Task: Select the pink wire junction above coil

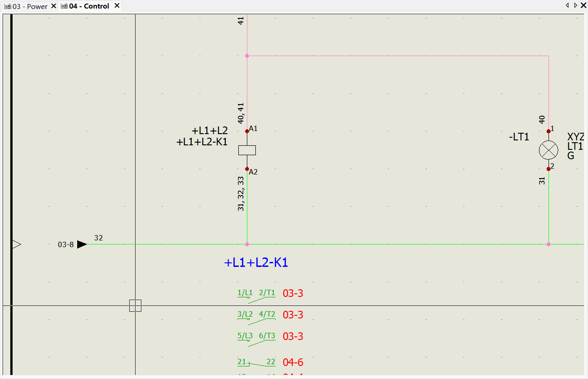Action: tap(247, 56)
